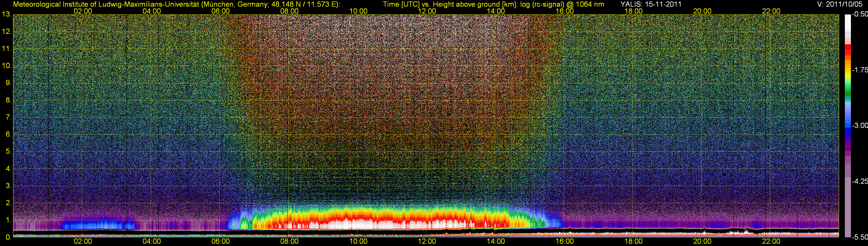Pick the 12:00 label on the top time axis

pyautogui.click(x=427, y=11)
